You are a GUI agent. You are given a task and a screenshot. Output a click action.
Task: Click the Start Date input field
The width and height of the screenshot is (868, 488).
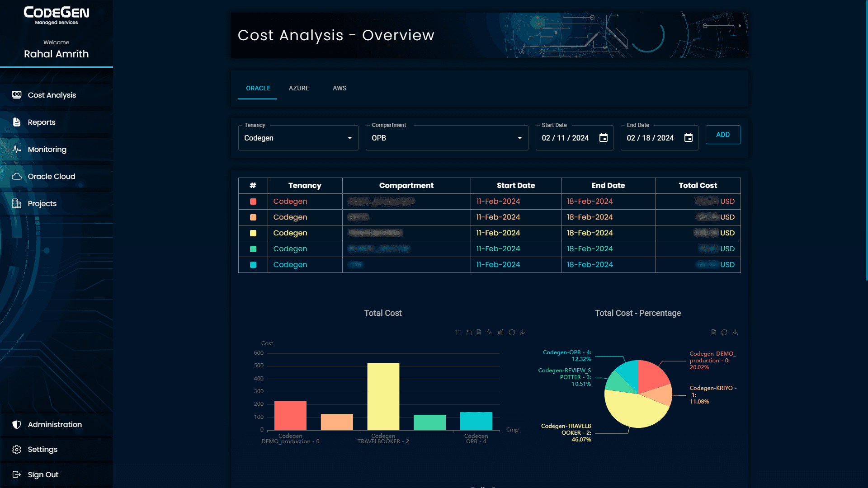coord(575,138)
